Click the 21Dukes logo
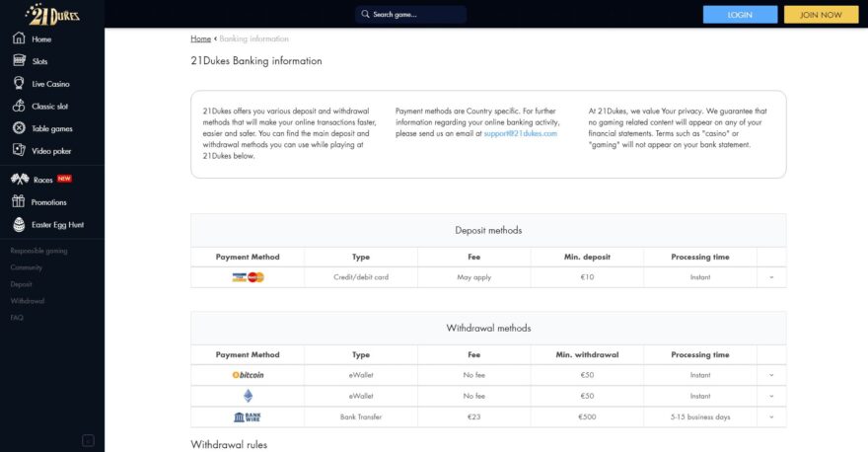This screenshot has height=452, width=868. [x=52, y=15]
